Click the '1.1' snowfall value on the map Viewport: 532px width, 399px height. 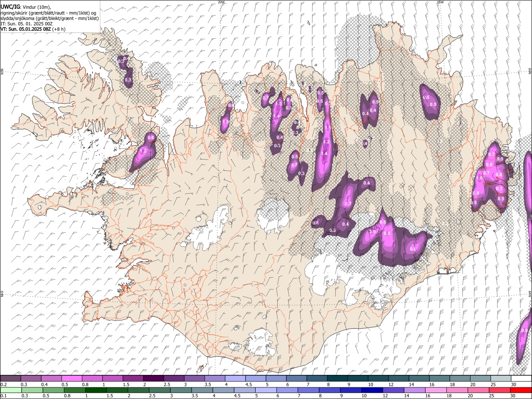click(328, 128)
